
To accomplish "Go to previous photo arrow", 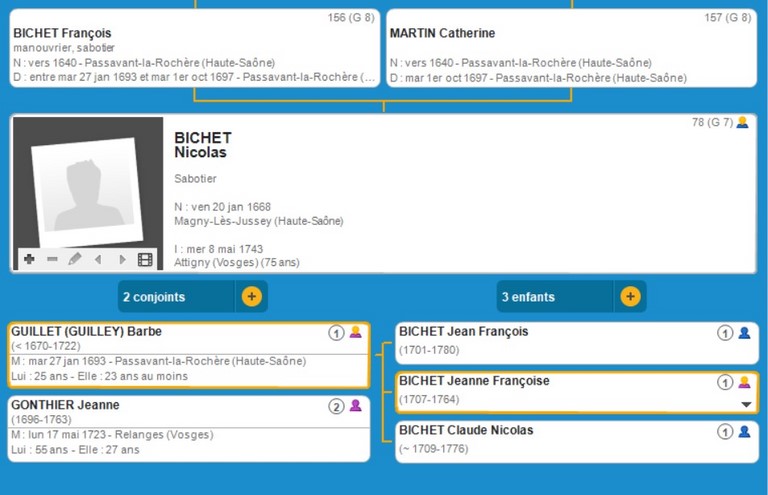I will pyautogui.click(x=98, y=259).
